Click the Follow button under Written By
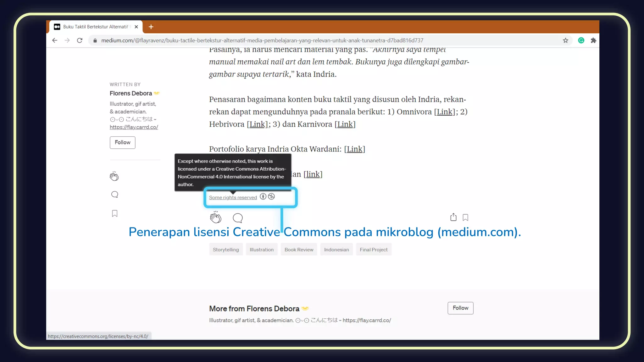The height and width of the screenshot is (362, 644). [122, 142]
